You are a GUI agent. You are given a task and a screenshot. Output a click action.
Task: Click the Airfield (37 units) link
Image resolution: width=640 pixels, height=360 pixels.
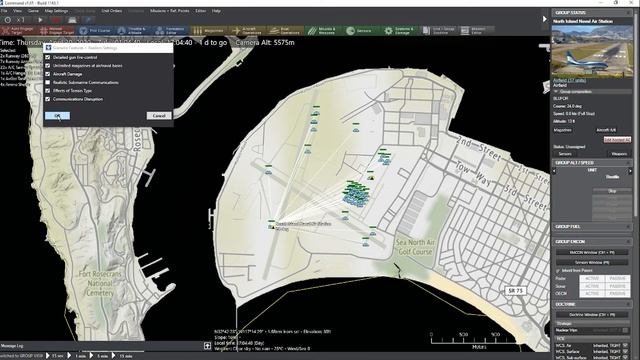point(569,80)
